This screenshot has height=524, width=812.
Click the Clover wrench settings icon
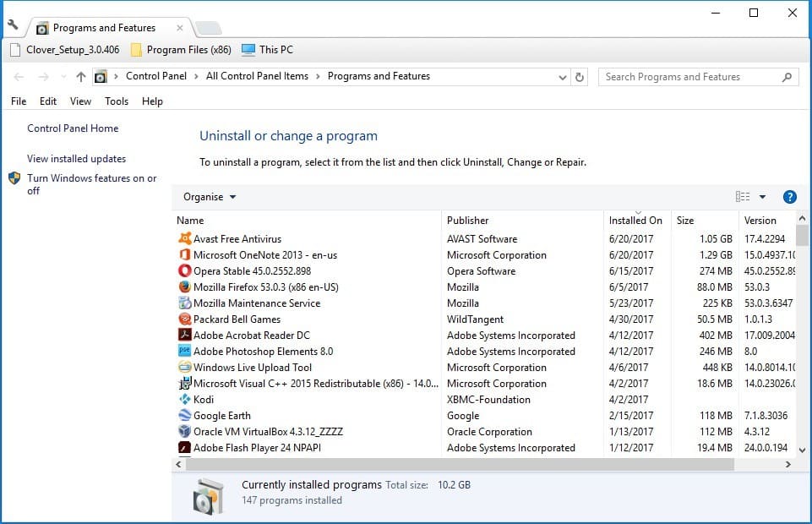(x=13, y=25)
